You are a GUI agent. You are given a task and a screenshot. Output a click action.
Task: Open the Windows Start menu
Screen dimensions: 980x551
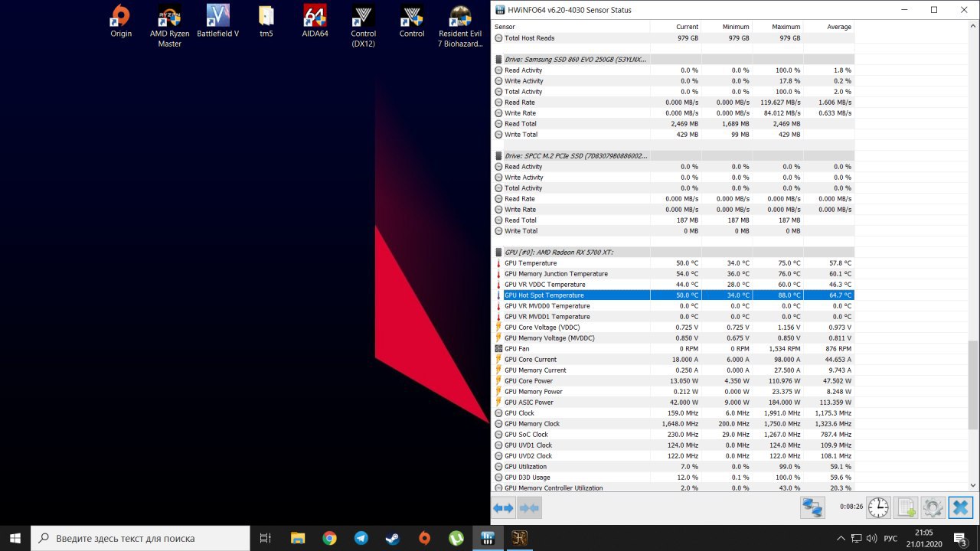[x=15, y=538]
